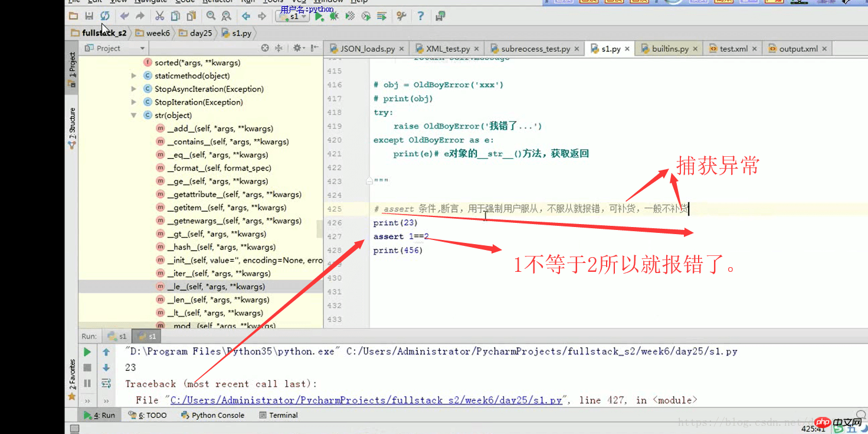Image resolution: width=868 pixels, height=434 pixels.
Task: Toggle soft-wrap in the Run console
Action: click(106, 383)
